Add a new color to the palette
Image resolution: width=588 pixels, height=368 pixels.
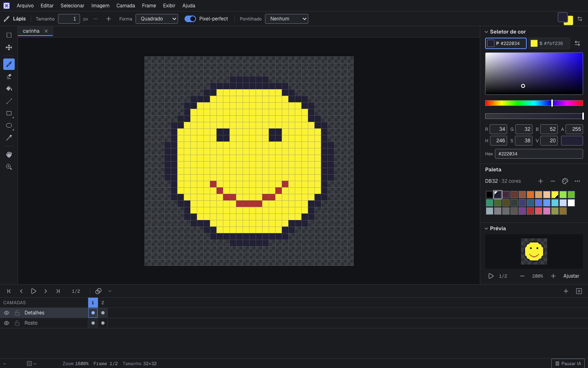tap(541, 181)
